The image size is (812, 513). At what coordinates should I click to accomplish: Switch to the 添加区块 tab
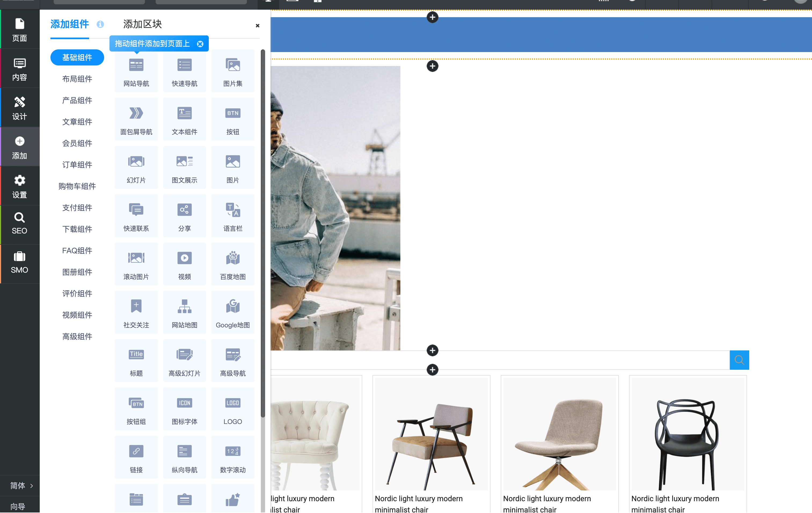[x=142, y=24]
